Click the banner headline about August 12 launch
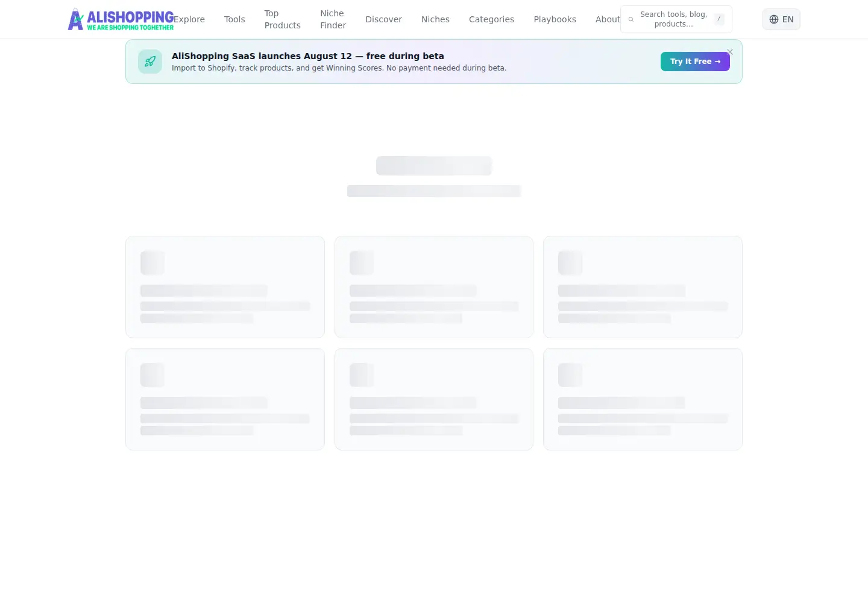The height and width of the screenshot is (603, 868). [x=308, y=56]
